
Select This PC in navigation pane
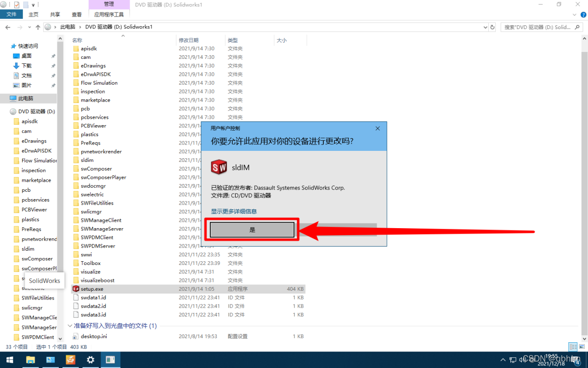tap(28, 98)
